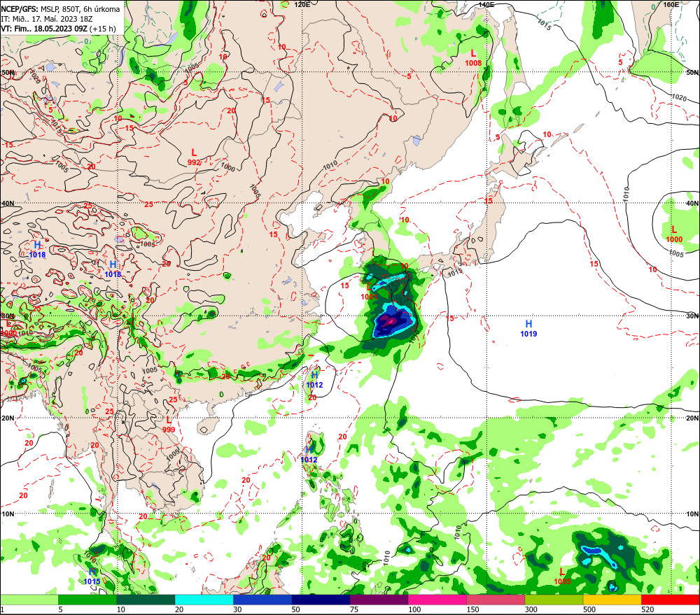
Task: Click the 120E longitude label
Action: click(x=302, y=4)
